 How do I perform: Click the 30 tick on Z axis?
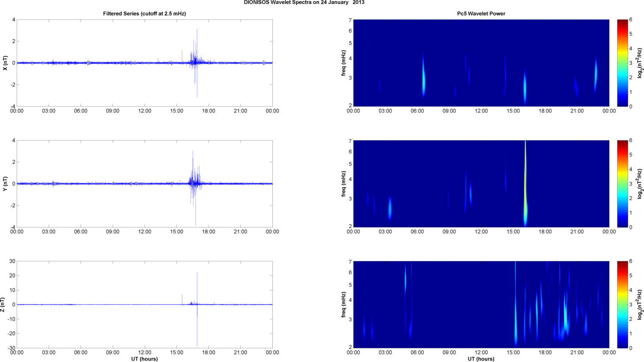pos(13,262)
